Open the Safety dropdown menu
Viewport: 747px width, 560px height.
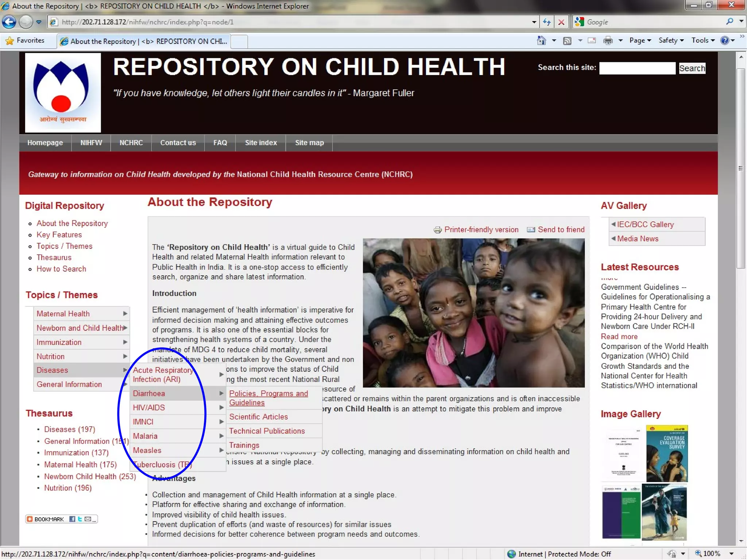[671, 40]
